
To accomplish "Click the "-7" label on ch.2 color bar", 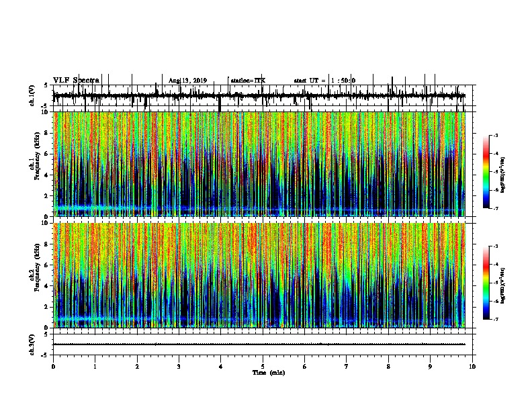I will (x=495, y=320).
